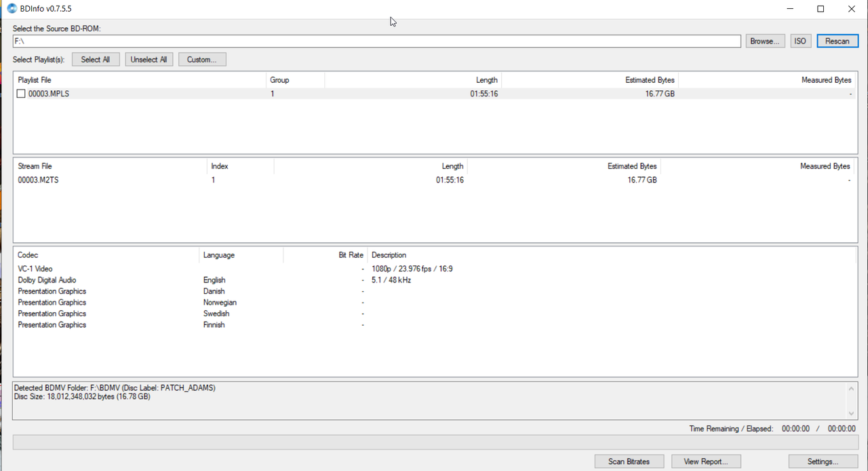Click scroll-up arrow in log box
The width and height of the screenshot is (868, 471).
tap(851, 388)
